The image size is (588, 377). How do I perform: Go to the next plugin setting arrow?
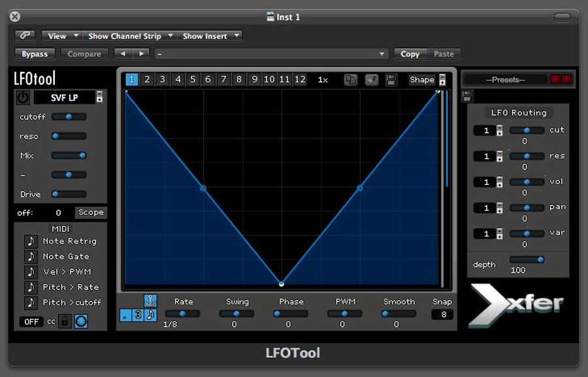[x=141, y=54]
